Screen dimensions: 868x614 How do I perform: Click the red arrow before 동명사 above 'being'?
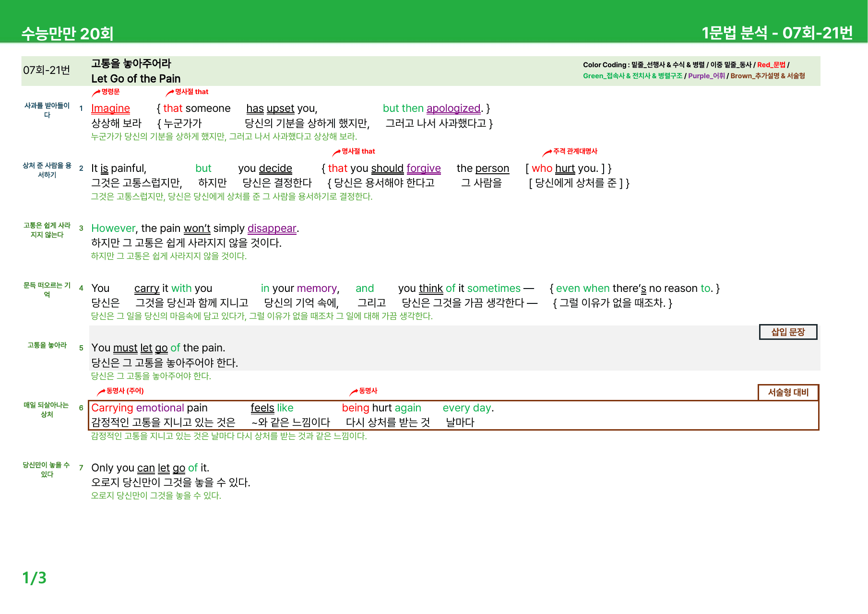point(354,392)
